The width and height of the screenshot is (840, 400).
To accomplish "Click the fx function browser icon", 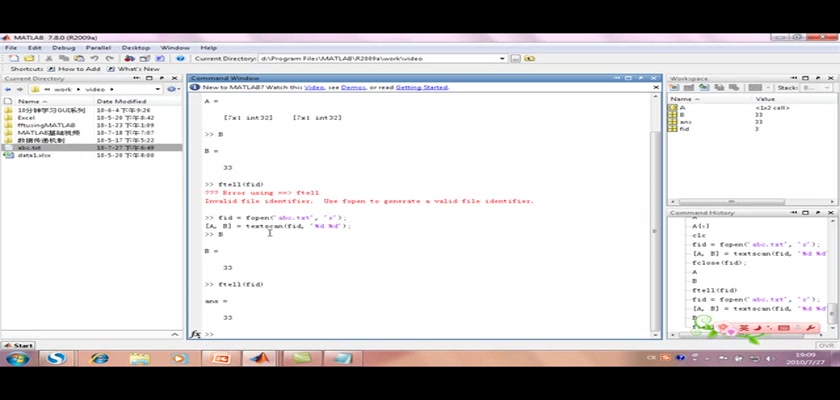I will (x=196, y=334).
